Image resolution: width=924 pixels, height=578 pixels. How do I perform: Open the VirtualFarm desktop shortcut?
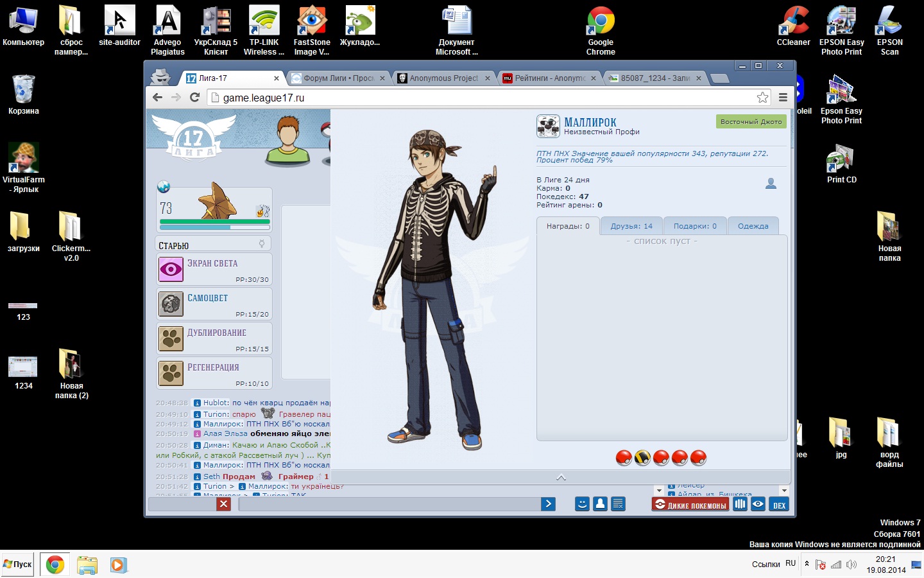coord(24,168)
